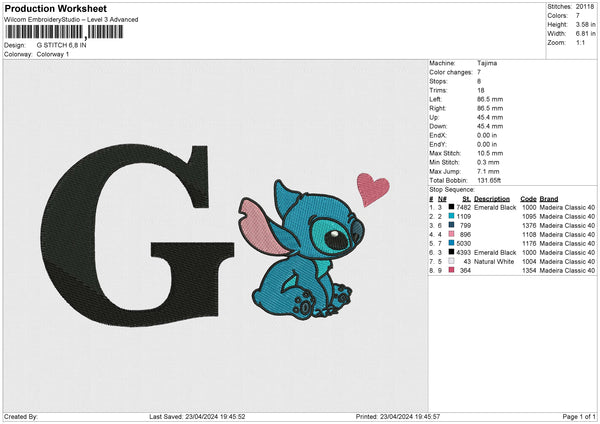Click the Page 1 of 1 footer text
600x424 pixels.
coord(577,417)
